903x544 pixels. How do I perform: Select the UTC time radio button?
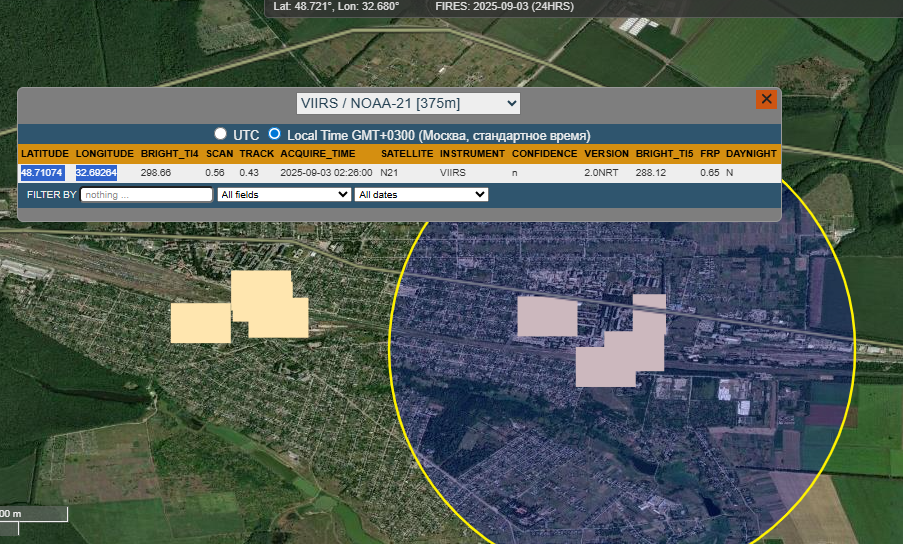[220, 134]
